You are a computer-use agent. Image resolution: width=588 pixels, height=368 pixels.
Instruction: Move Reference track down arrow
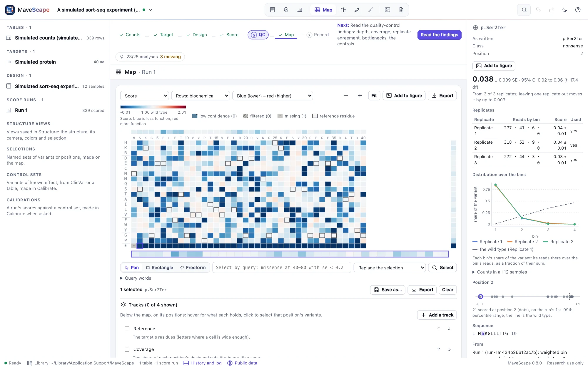click(x=449, y=329)
